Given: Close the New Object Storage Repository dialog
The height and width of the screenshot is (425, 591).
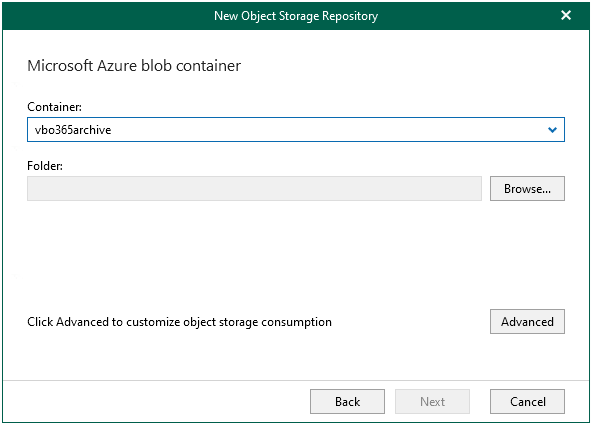Looking at the screenshot, I should pos(566,15).
